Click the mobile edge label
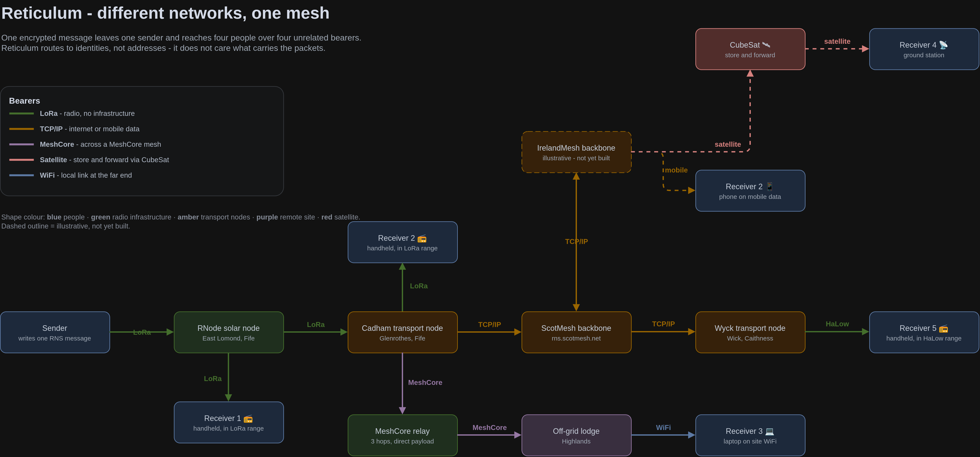Viewport: 980px width, 457px height. [676, 170]
